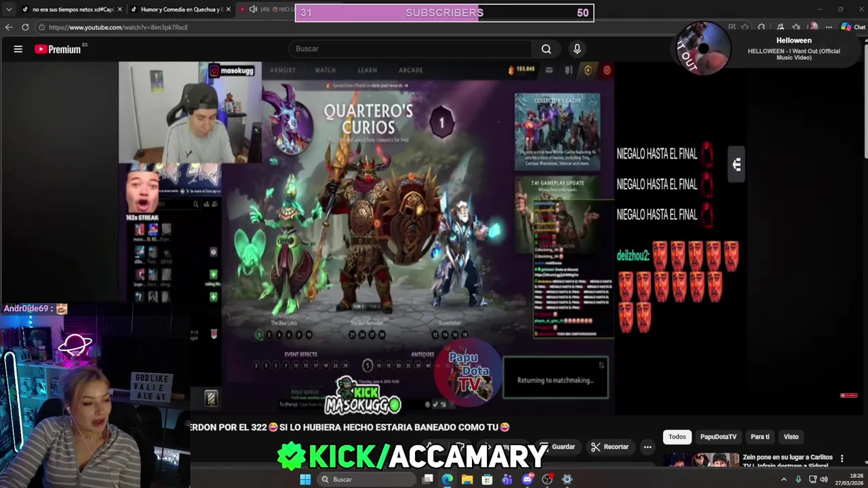This screenshot has width=868, height=488.
Task: Start voice search with microphone icon
Action: pos(577,49)
